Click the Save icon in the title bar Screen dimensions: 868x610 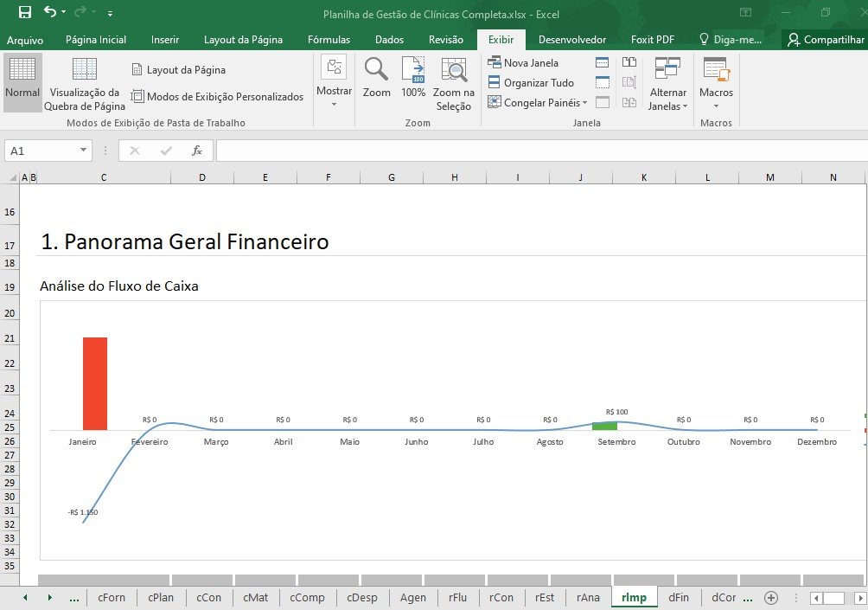point(25,13)
